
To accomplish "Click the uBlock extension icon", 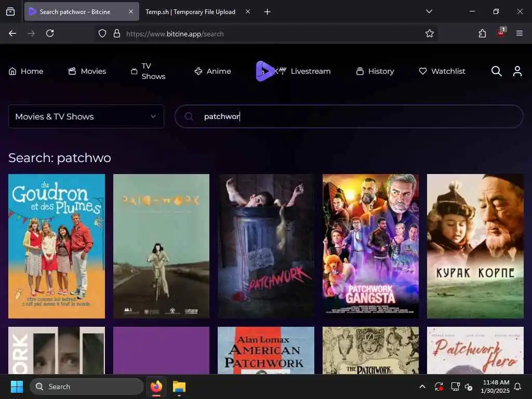I will [x=501, y=33].
